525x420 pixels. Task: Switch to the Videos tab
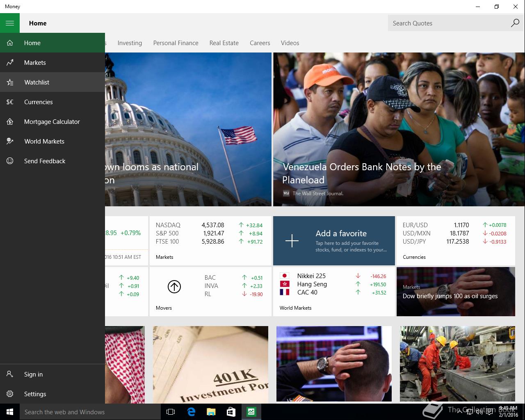pos(290,43)
